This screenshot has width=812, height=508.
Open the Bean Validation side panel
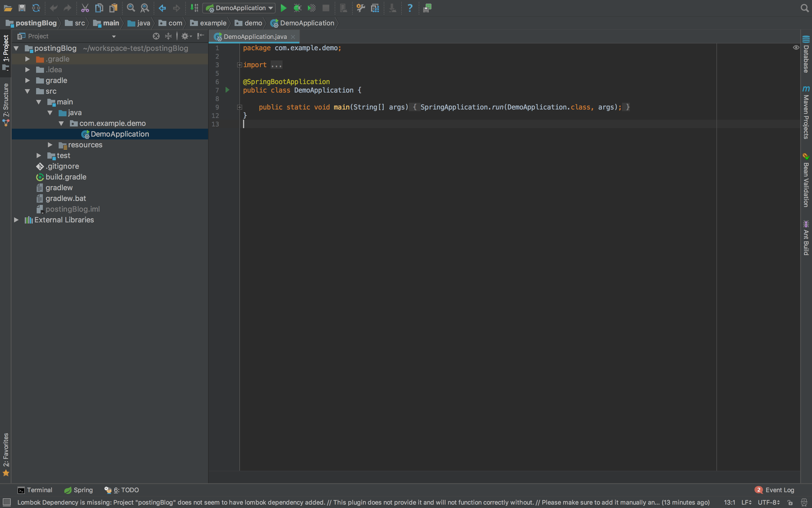click(x=806, y=180)
